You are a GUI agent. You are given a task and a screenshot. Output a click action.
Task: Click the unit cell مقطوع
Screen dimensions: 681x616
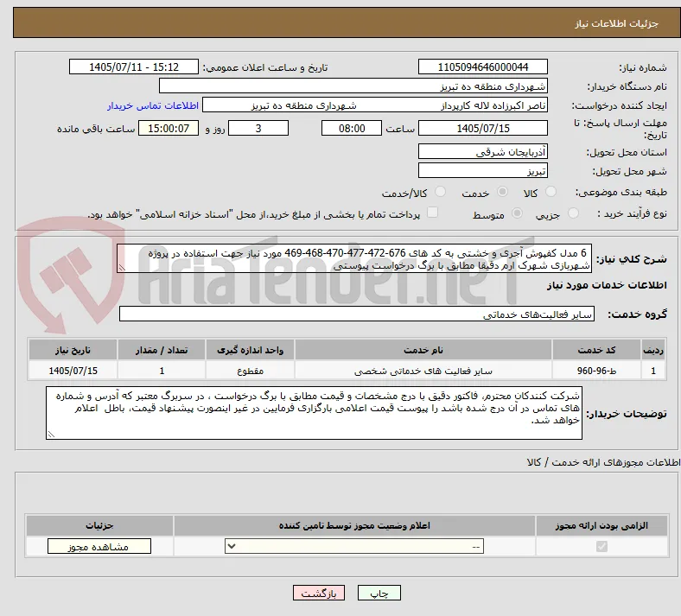(x=250, y=371)
